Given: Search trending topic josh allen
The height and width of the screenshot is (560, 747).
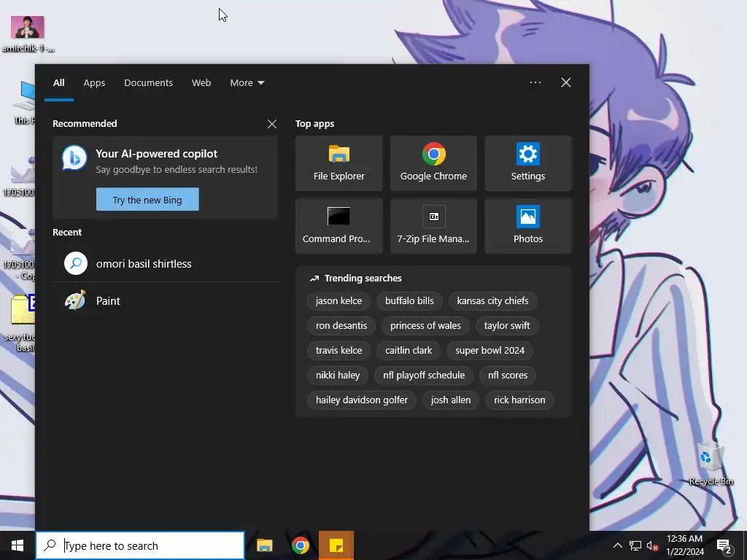Looking at the screenshot, I should 451,400.
